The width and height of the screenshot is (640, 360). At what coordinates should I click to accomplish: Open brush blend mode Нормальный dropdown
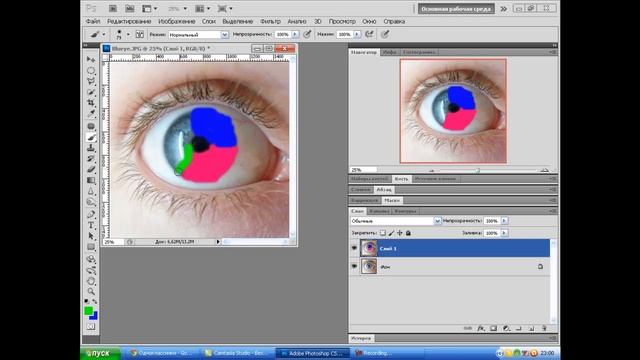tap(224, 35)
